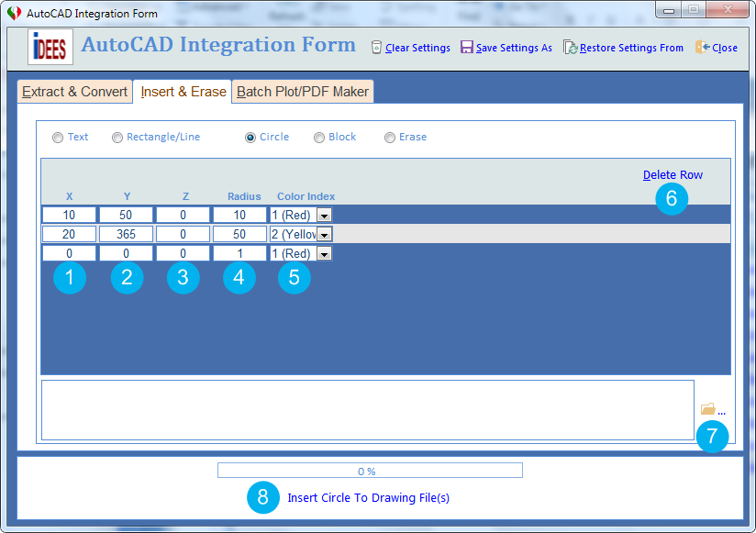
Task: Switch to Batch Plot/PDF Maker tab
Action: tap(303, 92)
